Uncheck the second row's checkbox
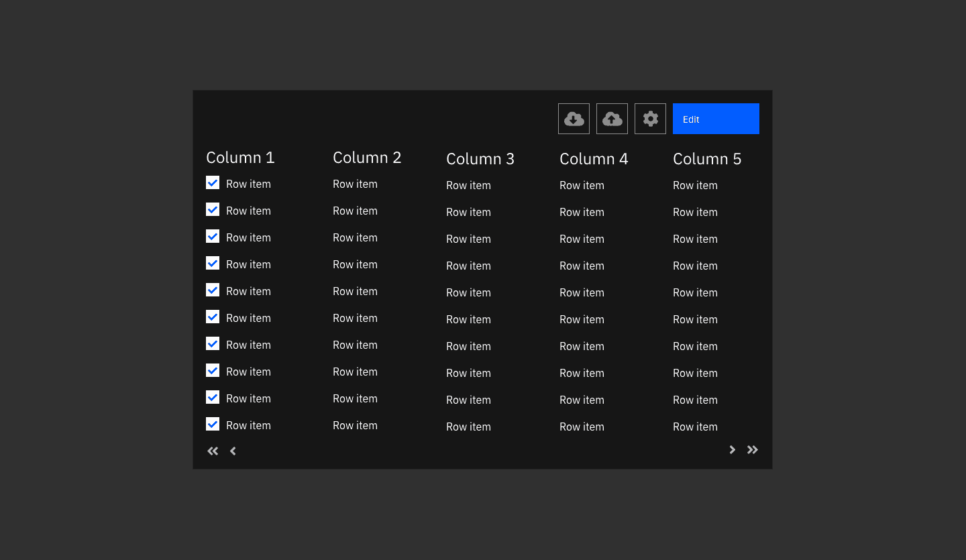966x560 pixels. (213, 209)
